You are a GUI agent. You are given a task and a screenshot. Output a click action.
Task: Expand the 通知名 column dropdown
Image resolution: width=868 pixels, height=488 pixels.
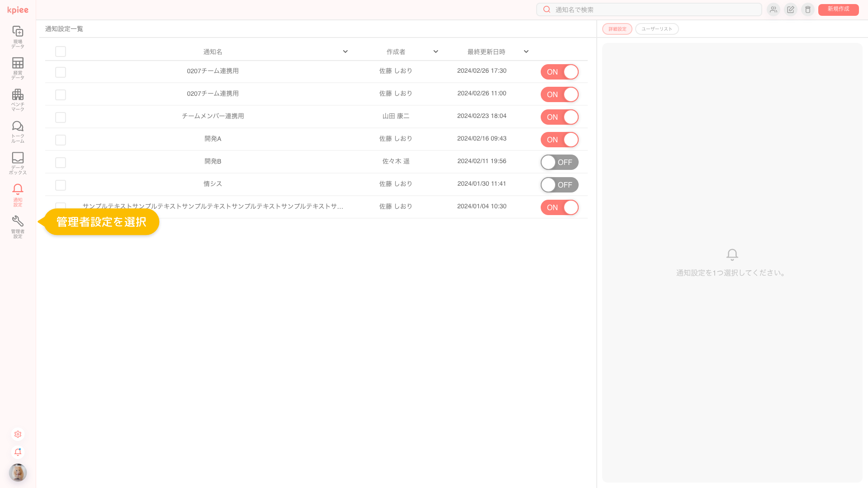pyautogui.click(x=345, y=52)
